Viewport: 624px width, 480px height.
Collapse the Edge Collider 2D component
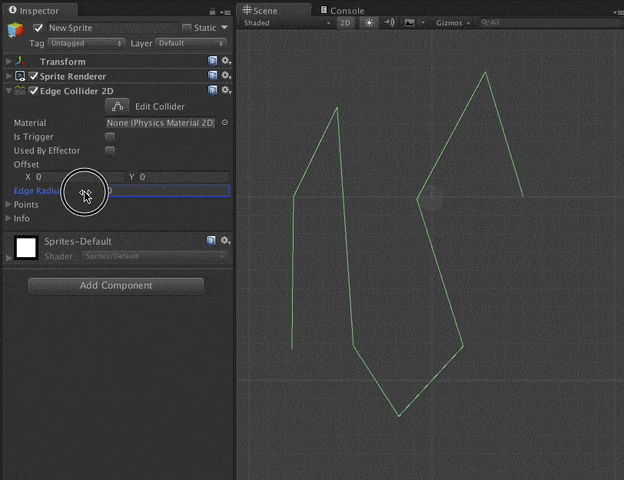8,91
